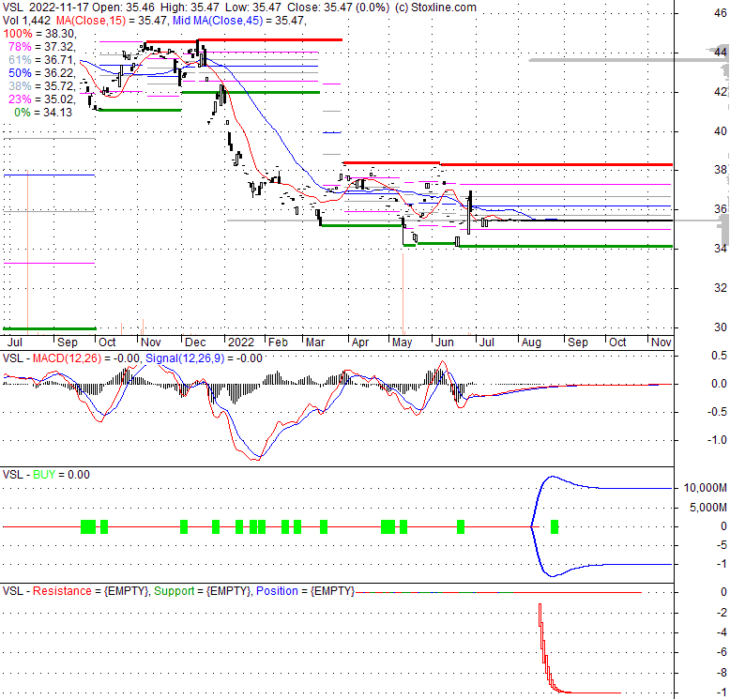Click the 'Jun' month label on time axis
This screenshot has width=730, height=700.
tap(444, 342)
